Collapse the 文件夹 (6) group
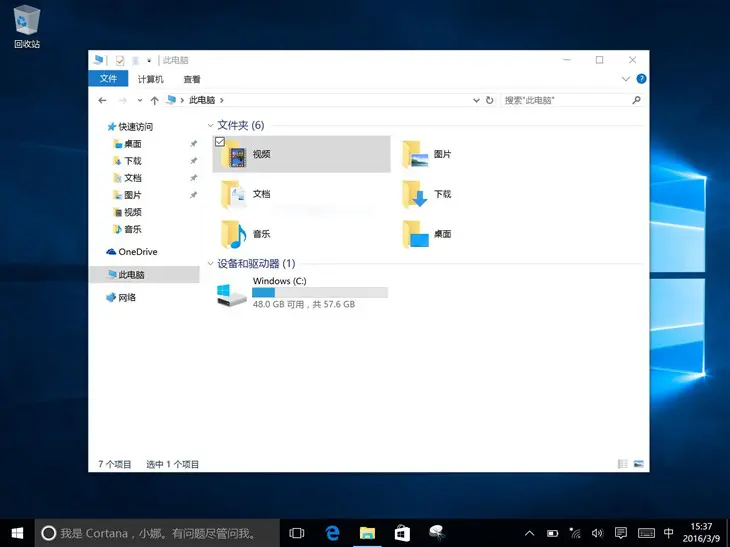Viewport: 730px width, 547px height. click(210, 125)
